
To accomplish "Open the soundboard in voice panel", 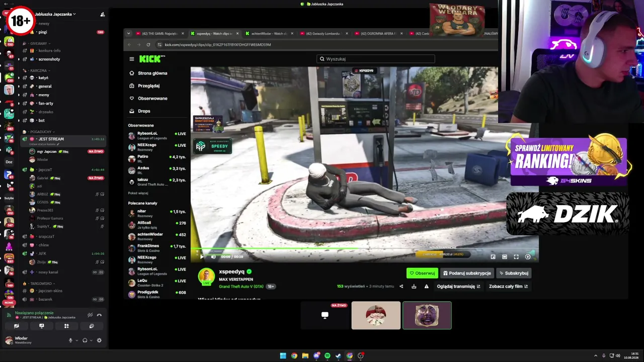I will click(92, 326).
